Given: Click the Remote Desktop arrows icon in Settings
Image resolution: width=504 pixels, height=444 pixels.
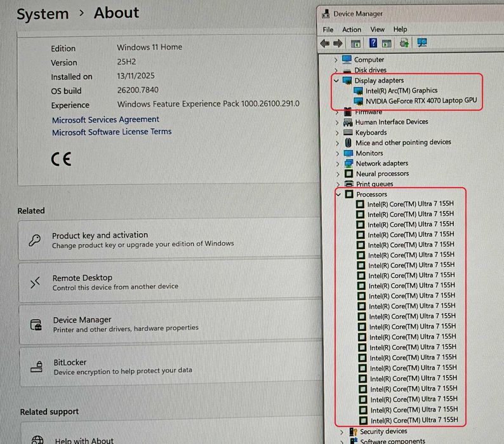Looking at the screenshot, I should pos(35,283).
